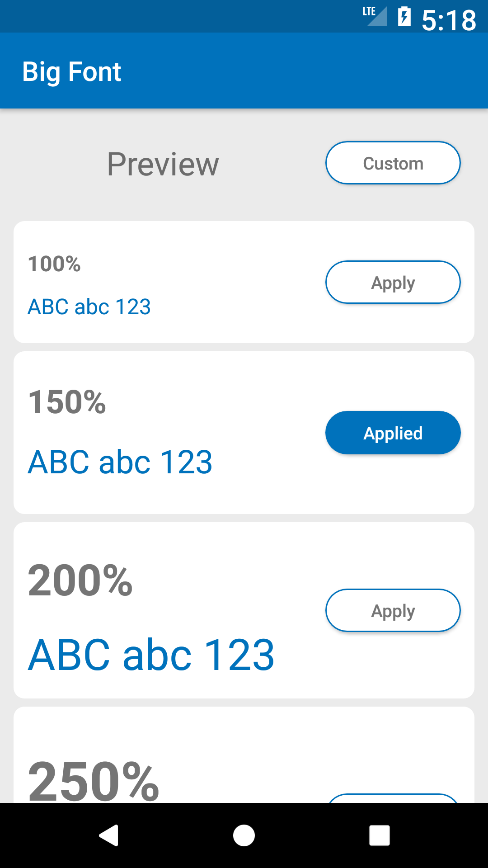Select the 100% label text
Viewport: 488px width, 868px height.
point(54,264)
